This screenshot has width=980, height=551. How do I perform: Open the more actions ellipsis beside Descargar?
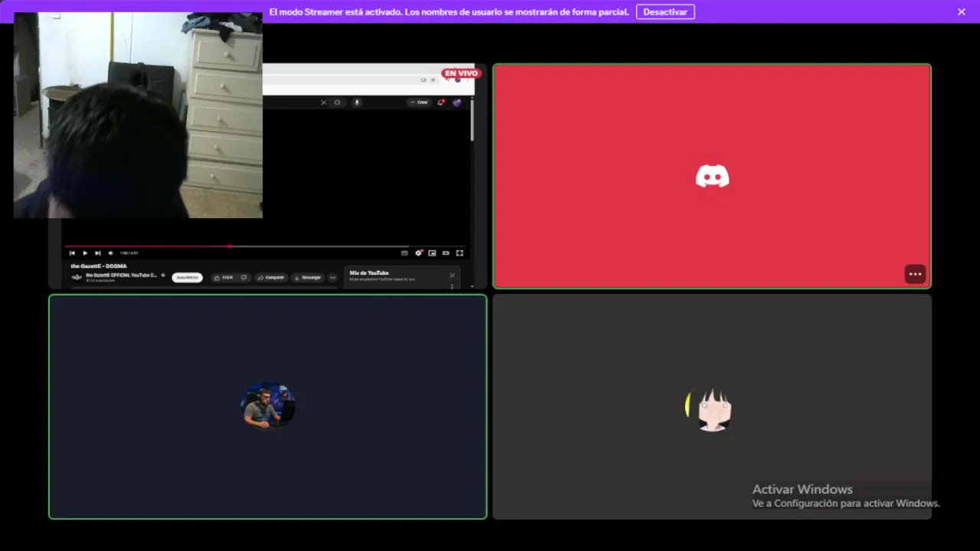tap(332, 277)
